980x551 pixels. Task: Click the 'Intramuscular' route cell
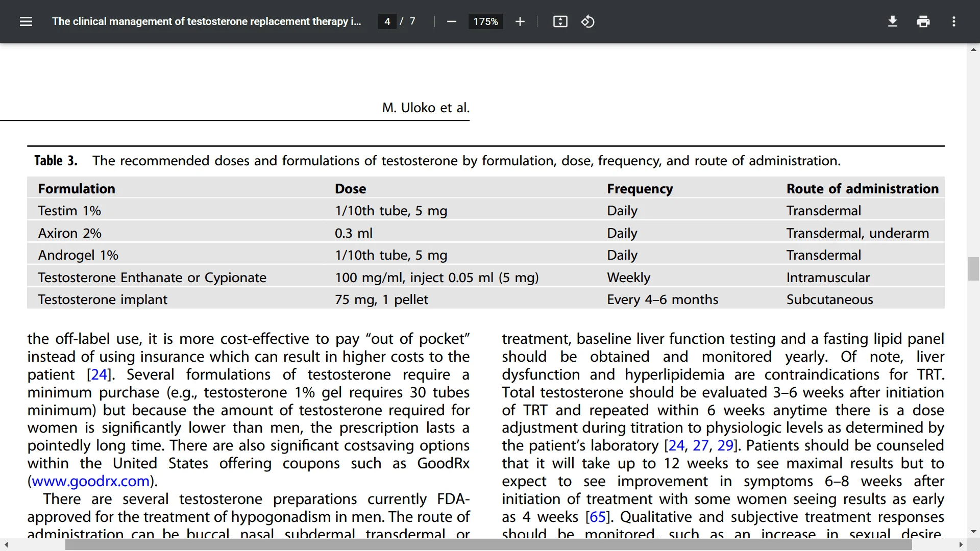(x=828, y=278)
